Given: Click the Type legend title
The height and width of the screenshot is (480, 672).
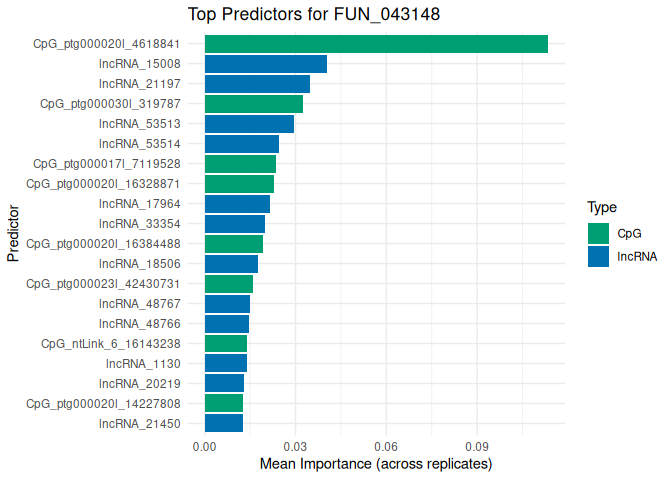Looking at the screenshot, I should 601,207.
